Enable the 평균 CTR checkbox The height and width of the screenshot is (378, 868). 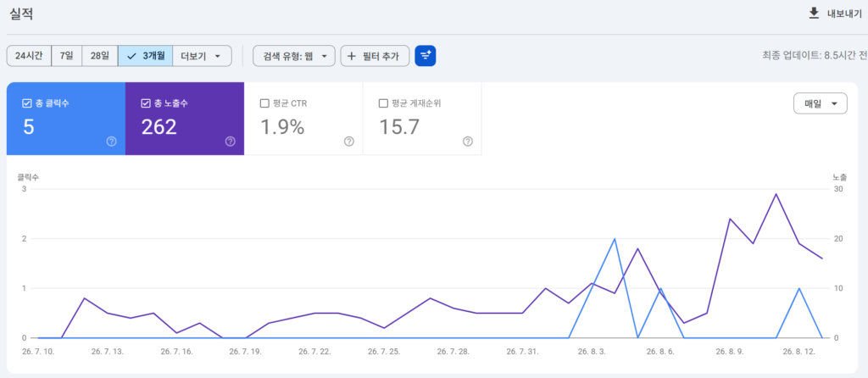264,103
